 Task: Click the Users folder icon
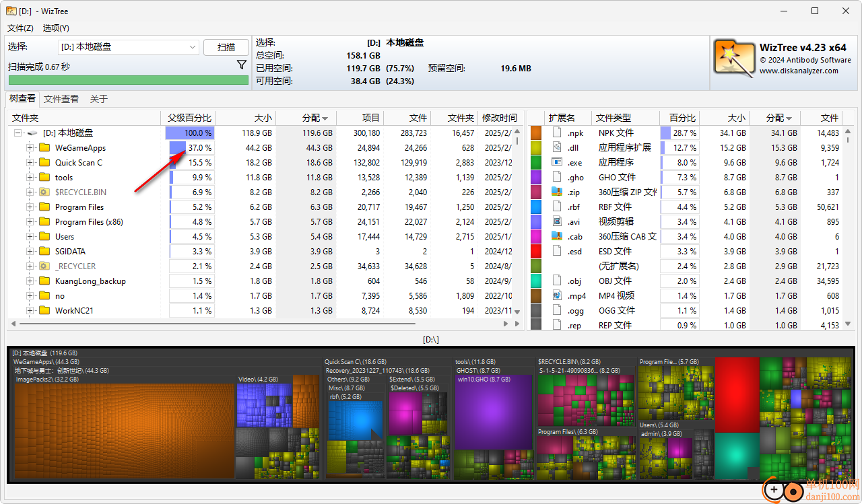pyautogui.click(x=45, y=237)
